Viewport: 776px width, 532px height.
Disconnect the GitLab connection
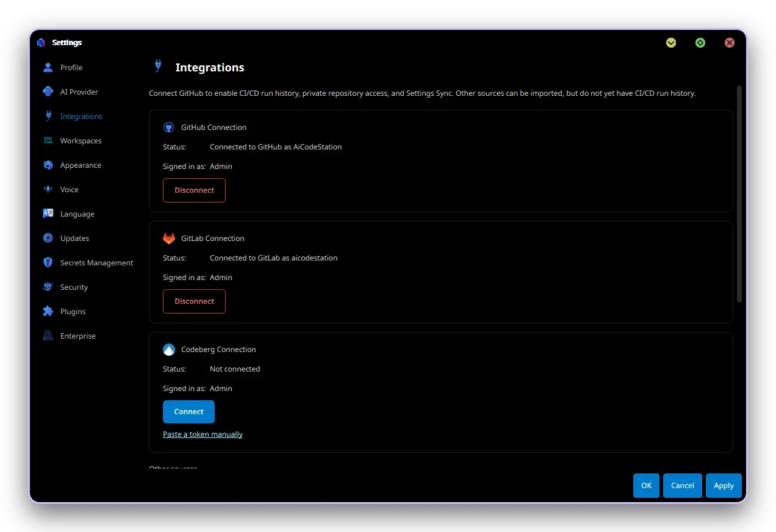[194, 301]
